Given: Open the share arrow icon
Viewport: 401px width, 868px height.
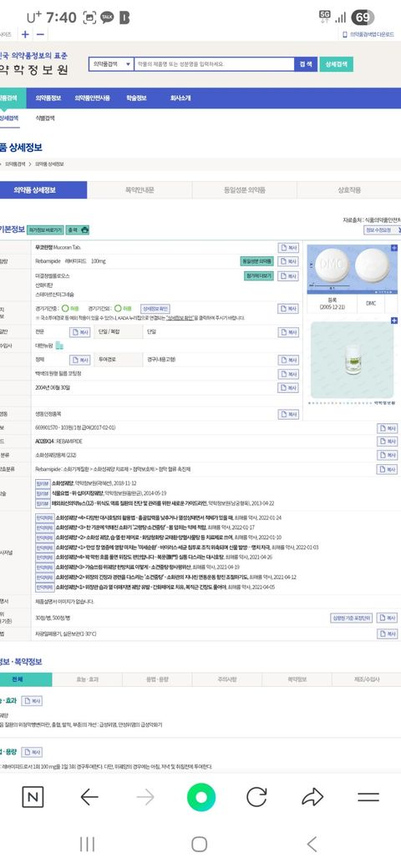Looking at the screenshot, I should pos(312,797).
